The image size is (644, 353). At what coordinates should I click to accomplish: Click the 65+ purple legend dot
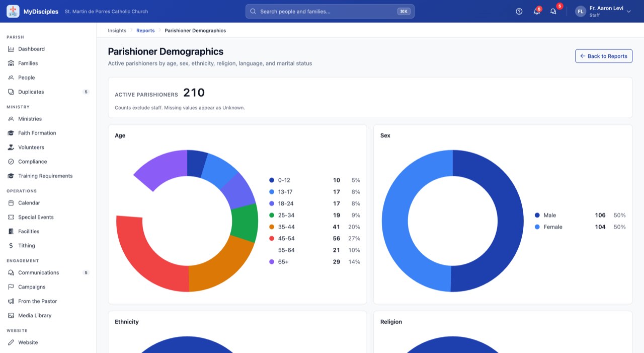[x=272, y=262]
